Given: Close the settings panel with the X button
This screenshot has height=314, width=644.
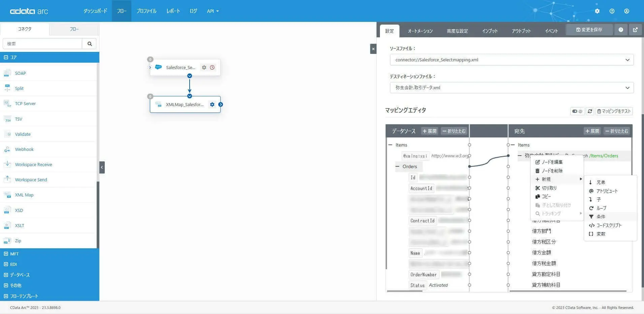Looking at the screenshot, I should point(373,49).
